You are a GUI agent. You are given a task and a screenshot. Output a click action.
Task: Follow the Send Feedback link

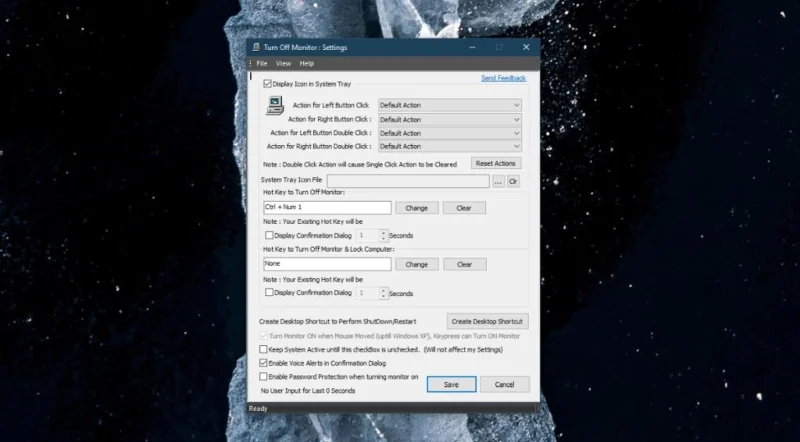coord(503,78)
